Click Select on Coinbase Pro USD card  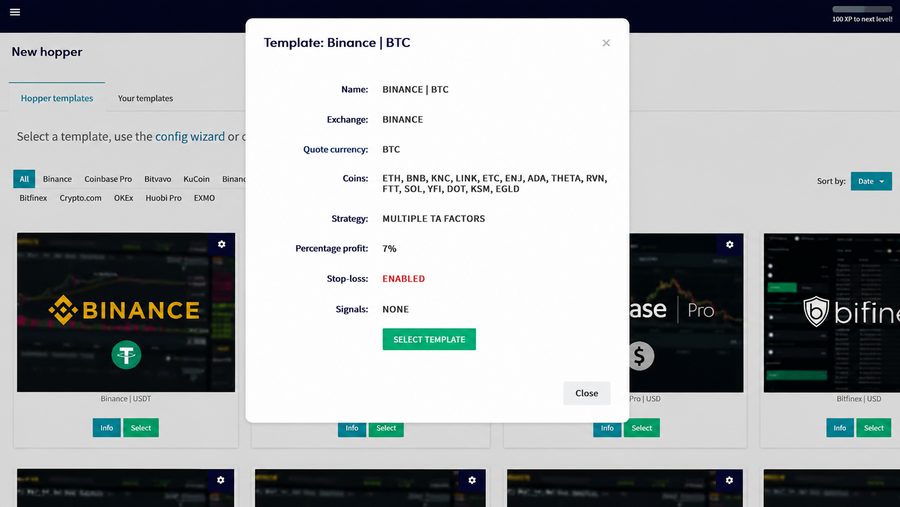(642, 428)
